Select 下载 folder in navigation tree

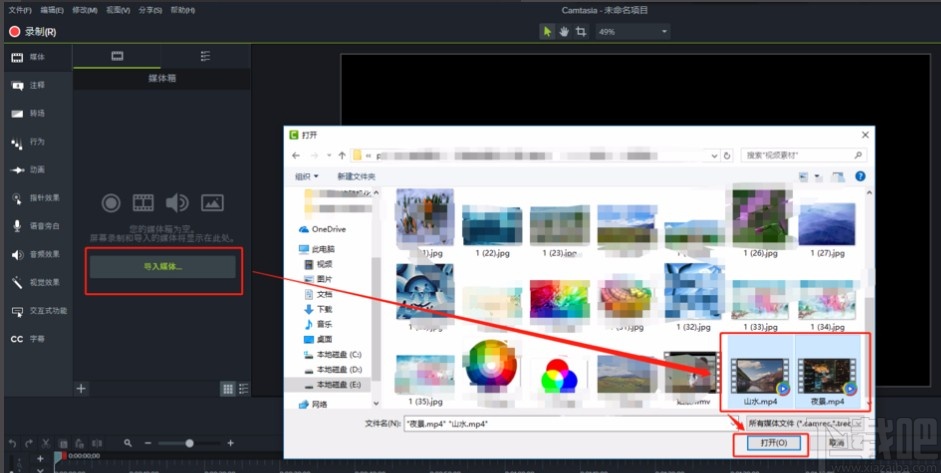[319, 309]
